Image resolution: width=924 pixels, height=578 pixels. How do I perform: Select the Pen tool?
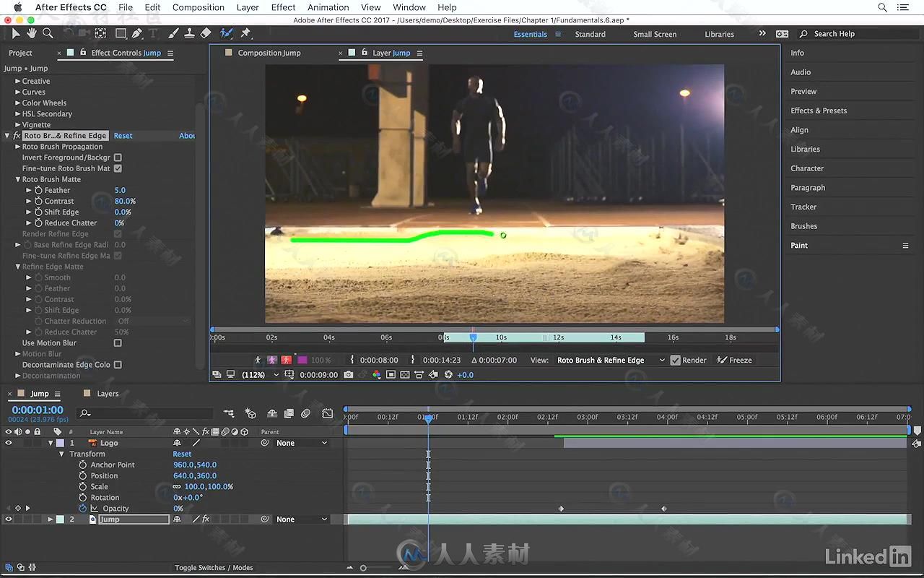coord(137,33)
